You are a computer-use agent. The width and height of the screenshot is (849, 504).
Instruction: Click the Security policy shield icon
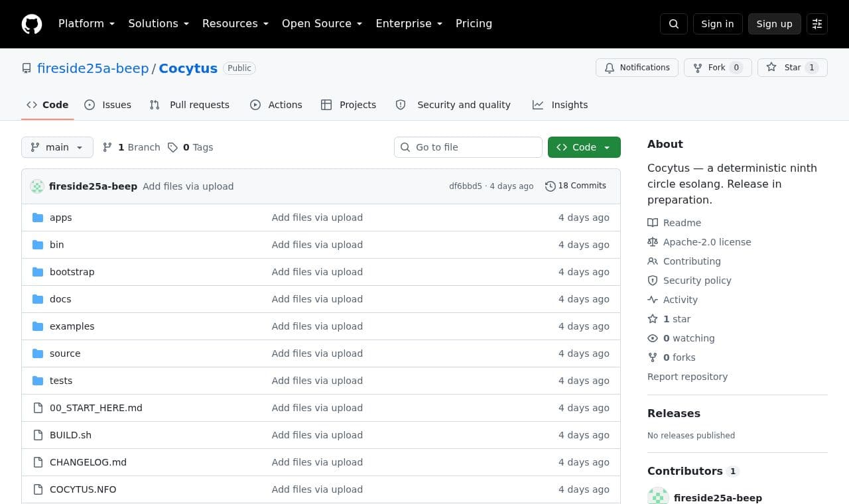(x=653, y=281)
